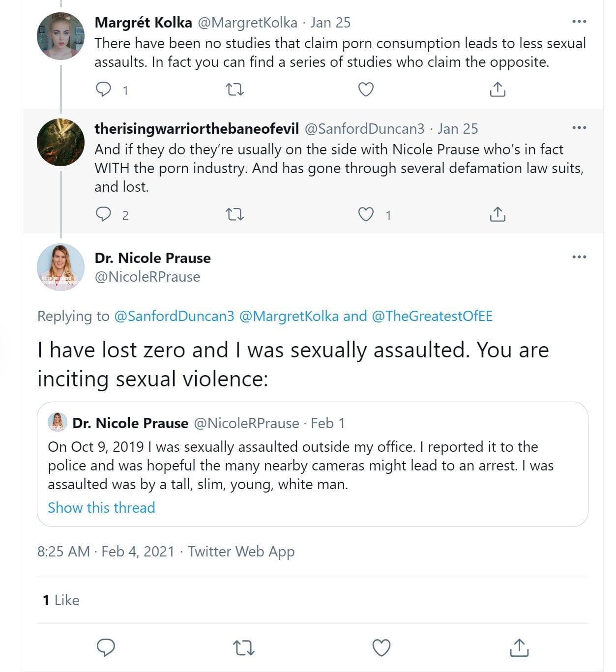The width and height of the screenshot is (616, 672).
Task: Like Dr. Nicole Prause's main tweet
Action: coord(381,647)
